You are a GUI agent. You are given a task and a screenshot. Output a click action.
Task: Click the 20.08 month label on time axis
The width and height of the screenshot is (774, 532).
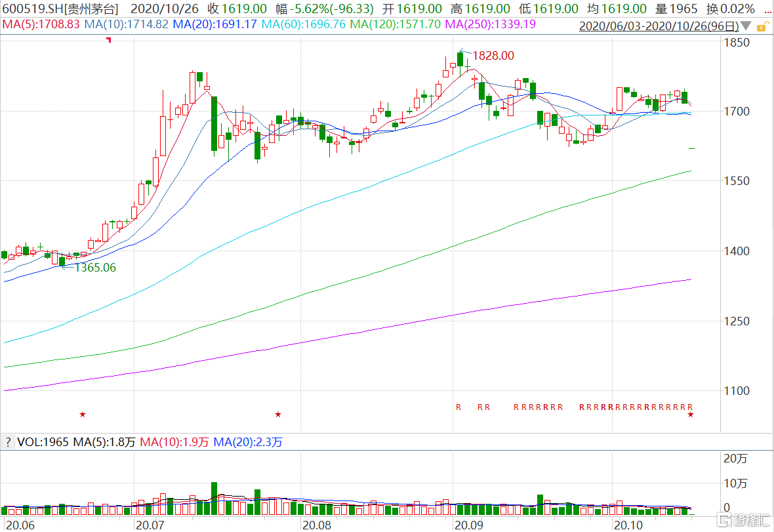tap(317, 525)
